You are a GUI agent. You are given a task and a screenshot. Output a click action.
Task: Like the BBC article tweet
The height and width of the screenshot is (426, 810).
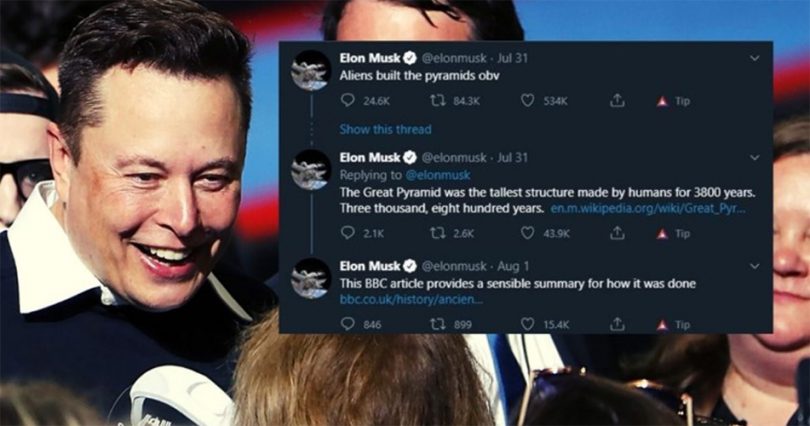[x=528, y=324]
